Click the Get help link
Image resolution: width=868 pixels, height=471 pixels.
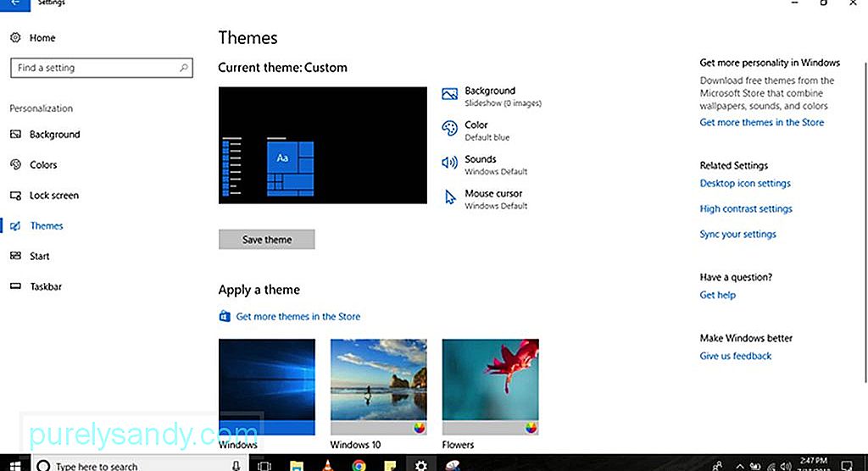click(x=717, y=295)
